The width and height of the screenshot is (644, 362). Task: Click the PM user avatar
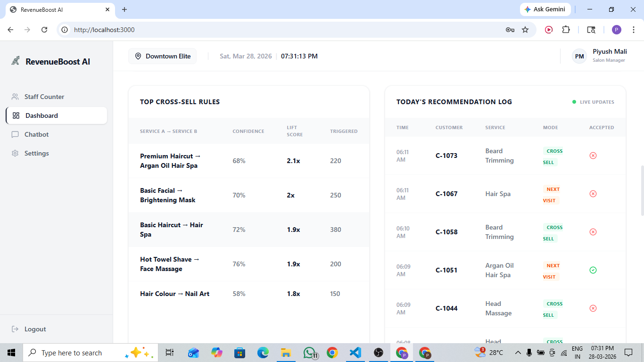click(579, 56)
